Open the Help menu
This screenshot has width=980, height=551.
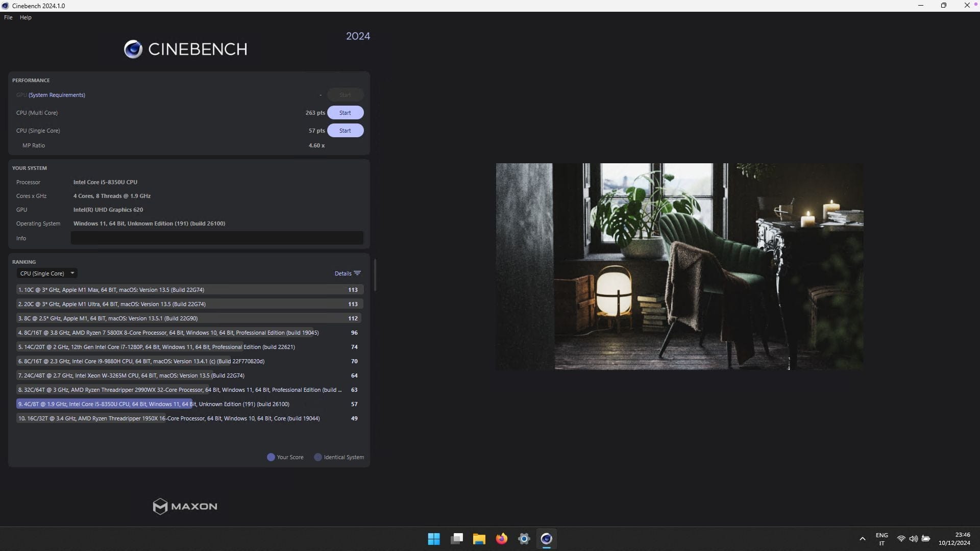tap(26, 17)
